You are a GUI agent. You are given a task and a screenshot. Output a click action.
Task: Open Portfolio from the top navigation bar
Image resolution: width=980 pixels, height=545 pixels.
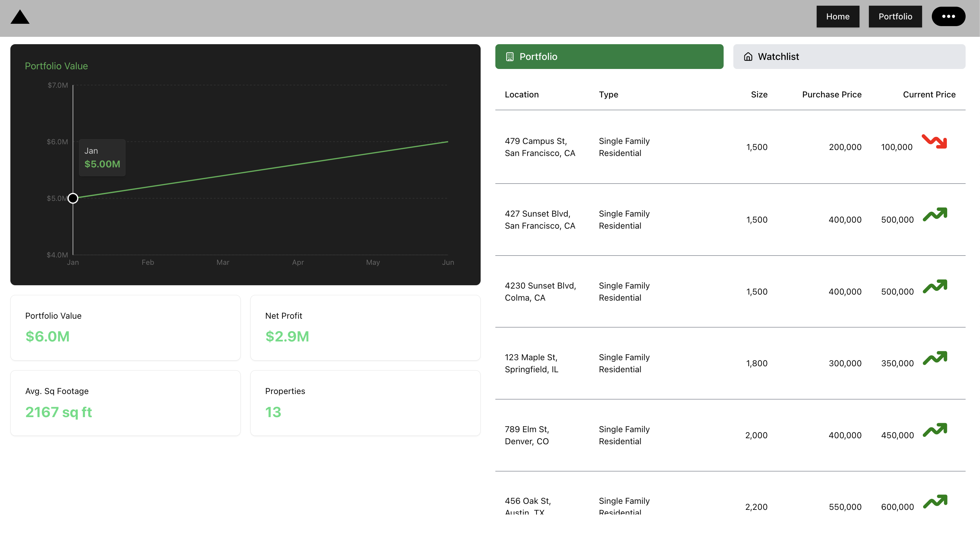895,16
